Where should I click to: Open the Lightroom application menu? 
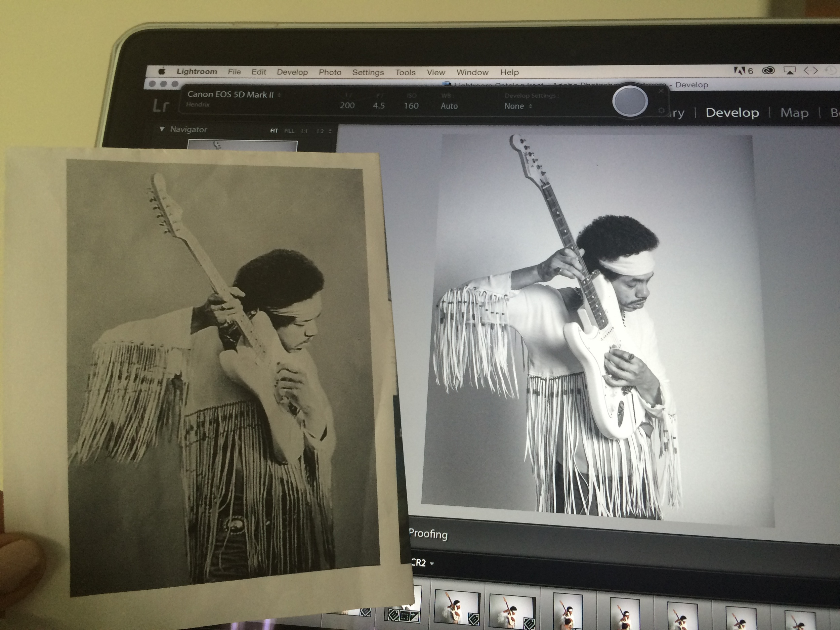(x=197, y=71)
